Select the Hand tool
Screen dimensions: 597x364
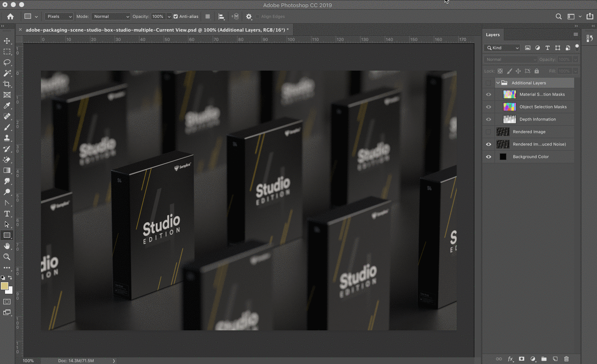pos(7,246)
